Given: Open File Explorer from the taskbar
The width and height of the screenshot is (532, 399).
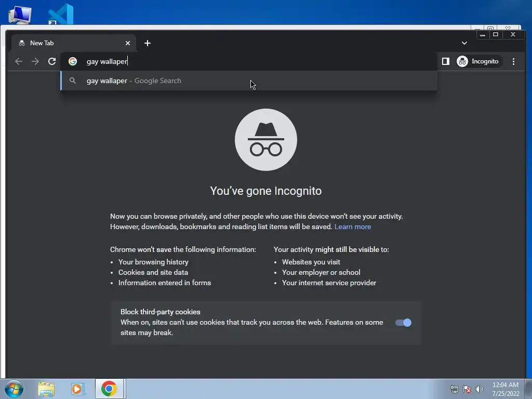Looking at the screenshot, I should [x=46, y=389].
